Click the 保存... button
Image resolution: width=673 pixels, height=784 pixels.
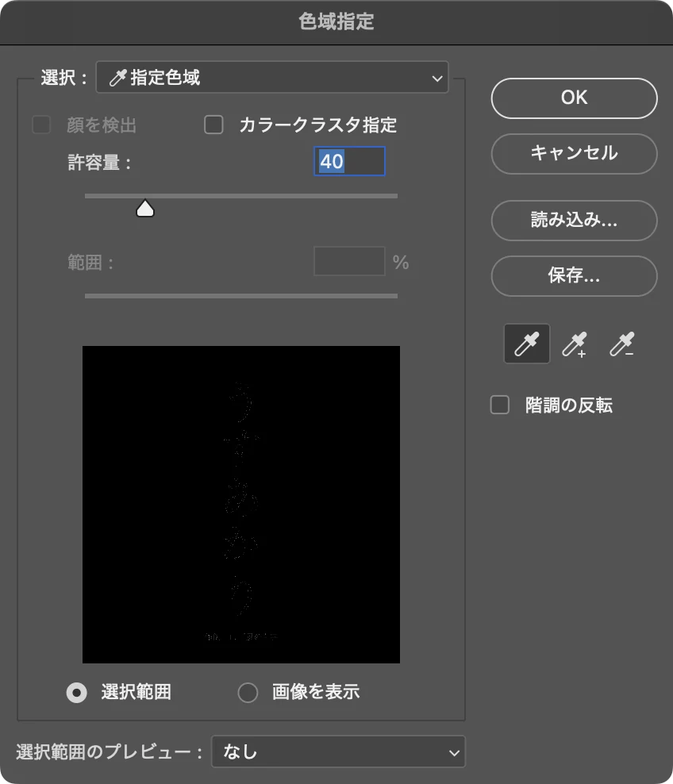point(574,275)
